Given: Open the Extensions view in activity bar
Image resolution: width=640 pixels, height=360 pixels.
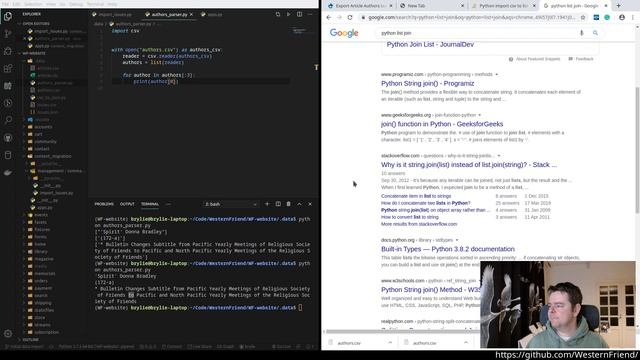Looking at the screenshot, I should coord(8,69).
